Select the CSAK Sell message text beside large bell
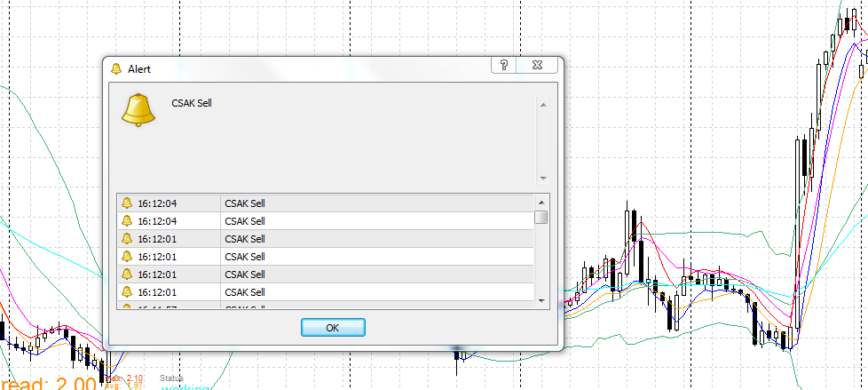The image size is (868, 390). click(192, 103)
